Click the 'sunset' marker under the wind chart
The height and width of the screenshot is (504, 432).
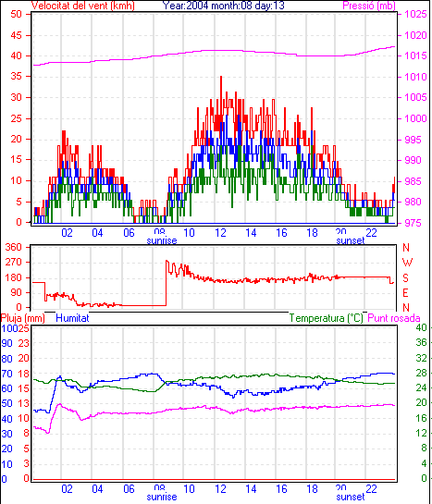pos(351,240)
